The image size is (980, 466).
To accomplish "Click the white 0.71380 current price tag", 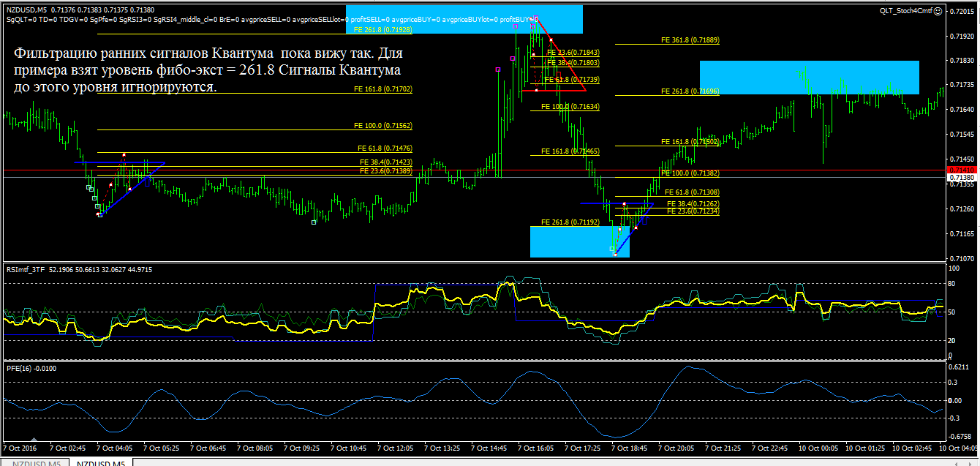I will click(x=961, y=178).
